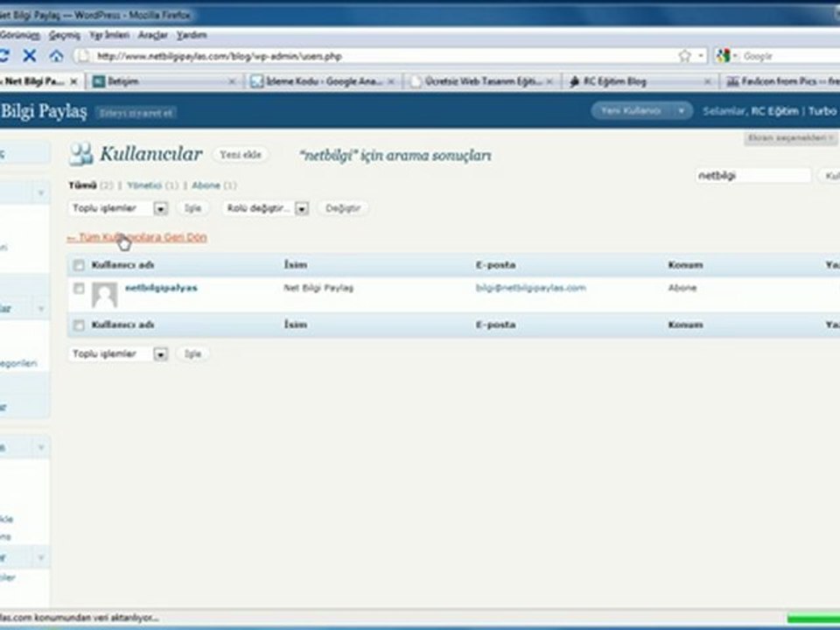Click the Siteyi ziyaret et button
The image size is (840, 630).
(x=136, y=113)
